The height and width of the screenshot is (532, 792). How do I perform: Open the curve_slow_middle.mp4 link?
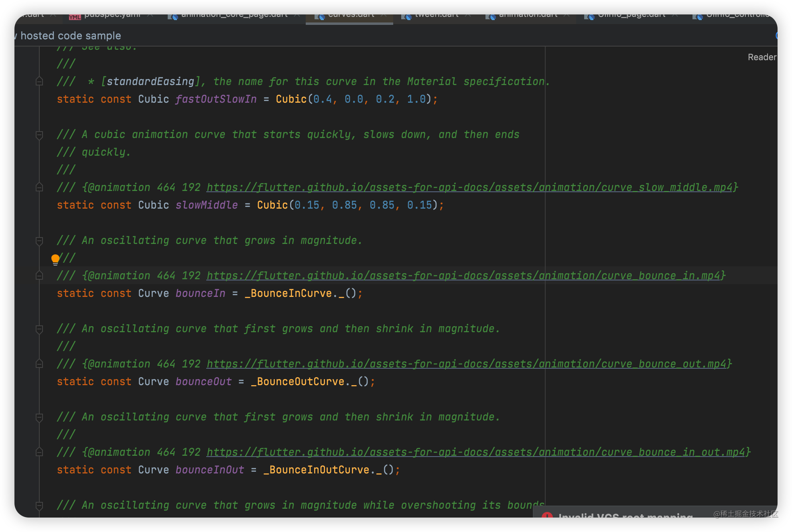[x=469, y=187]
